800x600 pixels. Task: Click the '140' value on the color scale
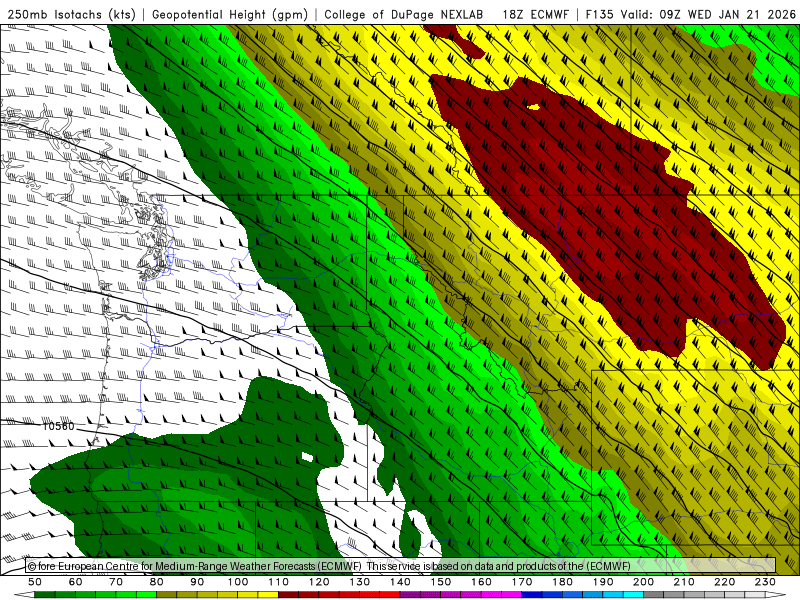tap(400, 582)
